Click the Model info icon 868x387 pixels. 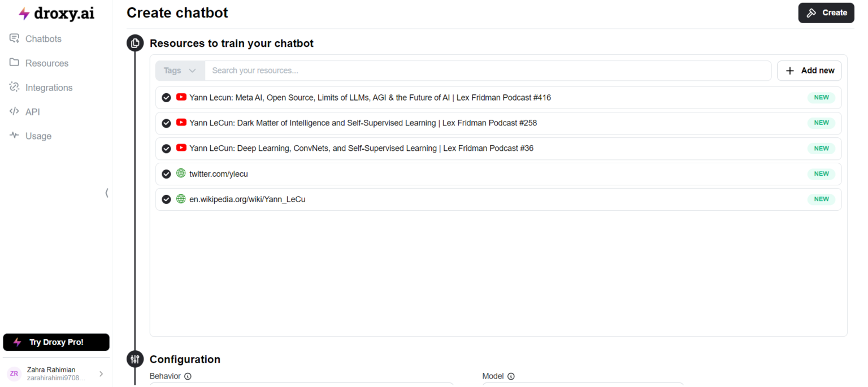pos(511,376)
